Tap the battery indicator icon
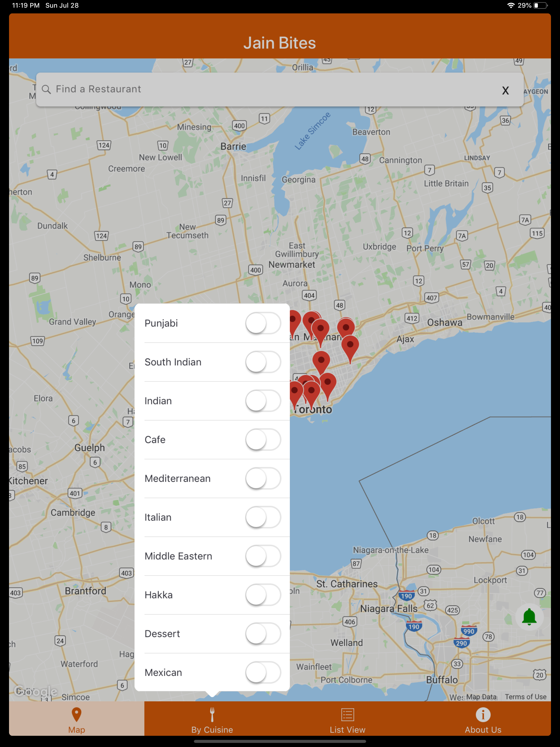Viewport: 560px width, 747px height. [540, 5]
